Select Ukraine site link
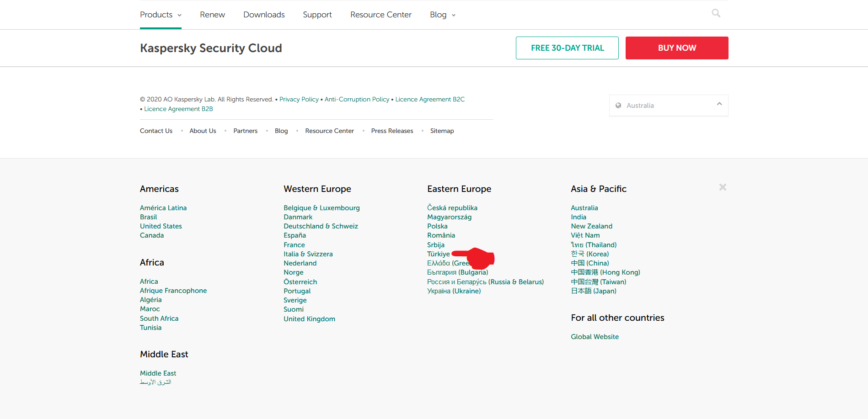868x419 pixels. [x=454, y=291]
